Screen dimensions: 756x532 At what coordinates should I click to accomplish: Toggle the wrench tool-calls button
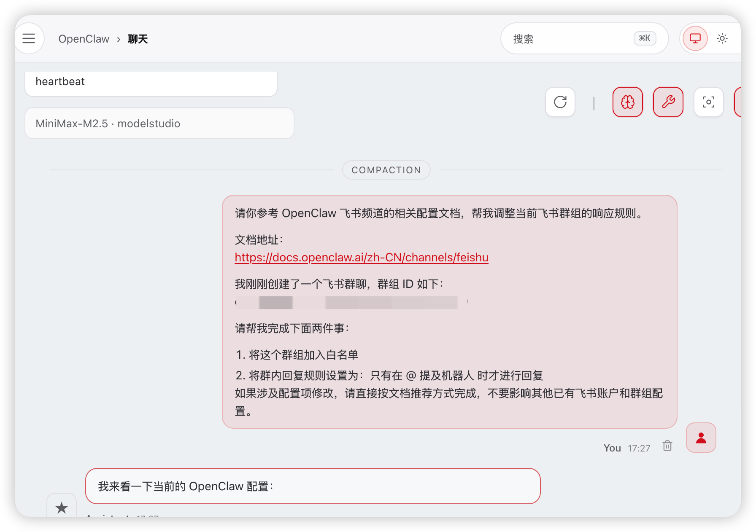coord(668,102)
